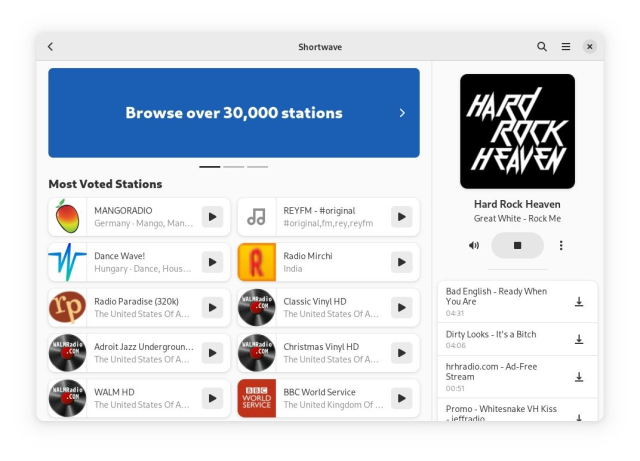Click the Hard Rock Heaven station title

point(517,204)
